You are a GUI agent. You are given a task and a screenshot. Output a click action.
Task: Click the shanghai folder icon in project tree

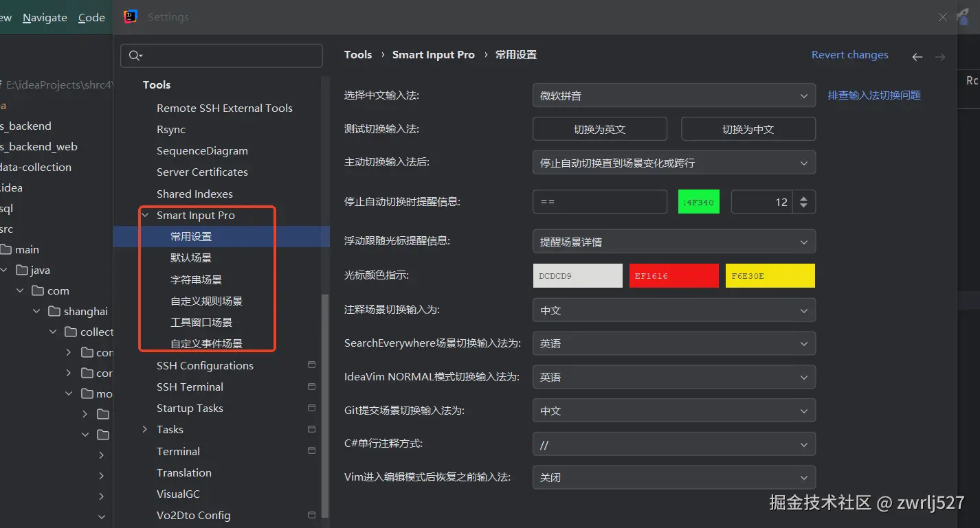pos(54,311)
